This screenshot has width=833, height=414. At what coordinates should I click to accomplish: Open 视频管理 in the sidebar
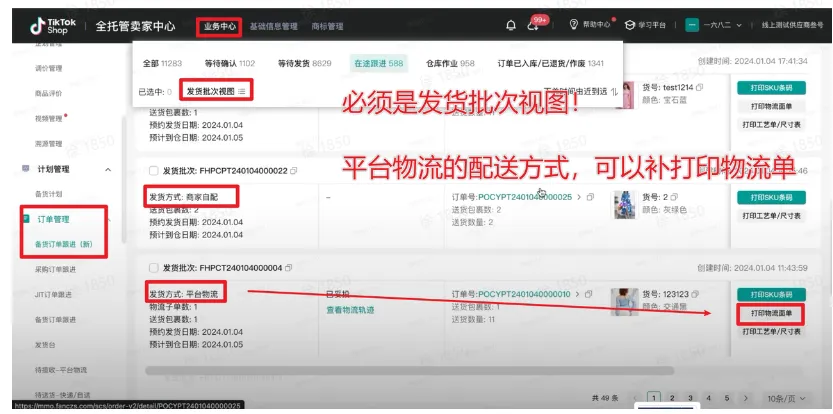tap(48, 119)
